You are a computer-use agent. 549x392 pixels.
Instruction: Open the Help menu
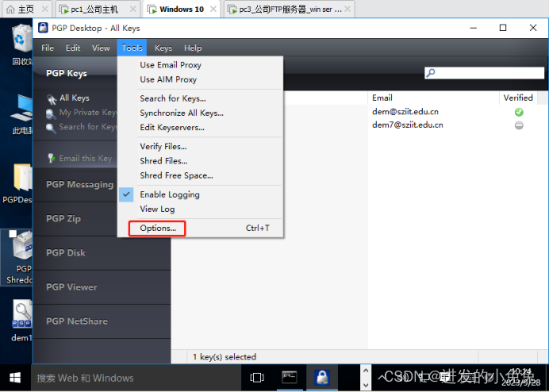(193, 48)
